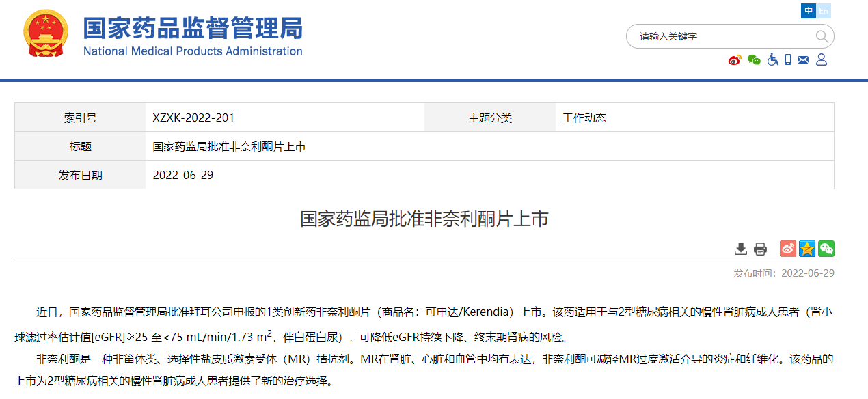
Task: Download the article with download icon
Action: [x=741, y=249]
